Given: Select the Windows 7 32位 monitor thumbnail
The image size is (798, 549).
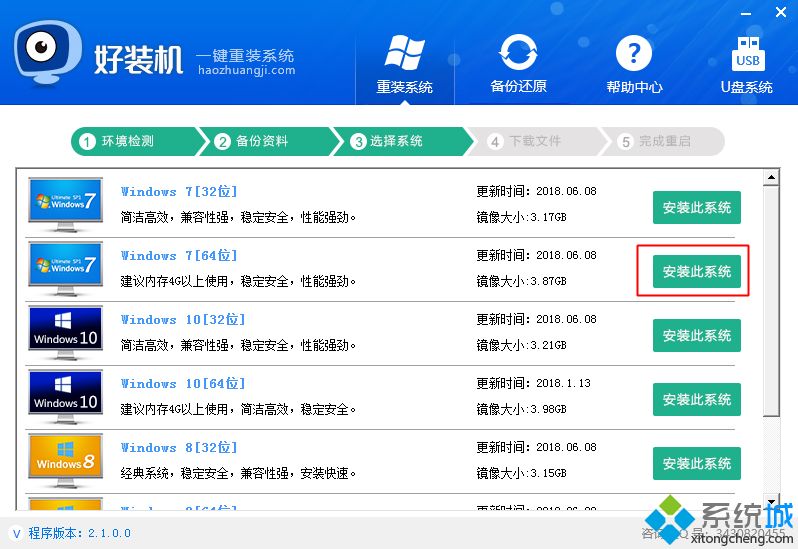Looking at the screenshot, I should (x=66, y=206).
